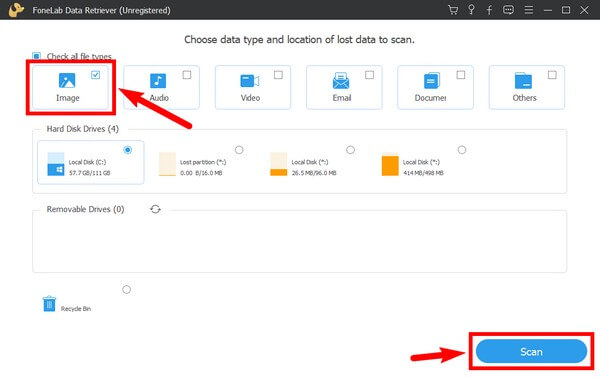Click the 'Hard Disk Drives (4)' heading
This screenshot has width=600, height=378.
(83, 129)
